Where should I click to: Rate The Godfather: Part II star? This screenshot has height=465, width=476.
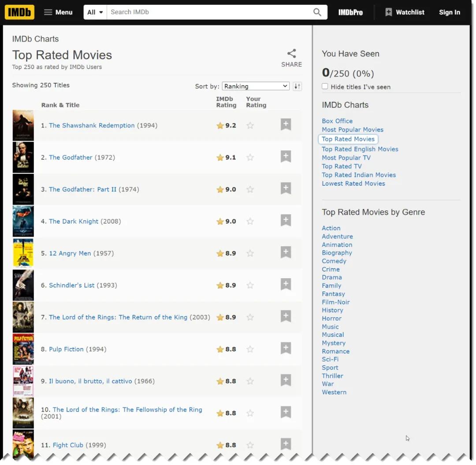click(x=250, y=190)
